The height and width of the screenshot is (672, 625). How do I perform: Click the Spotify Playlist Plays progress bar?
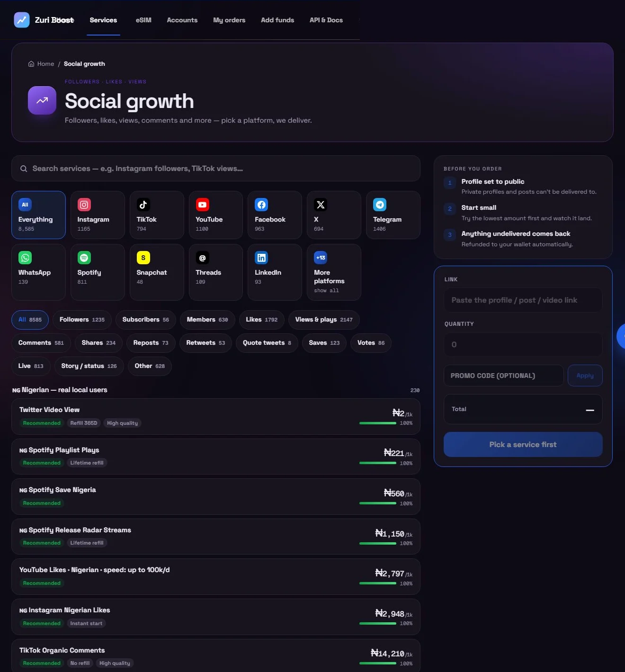pyautogui.click(x=378, y=463)
